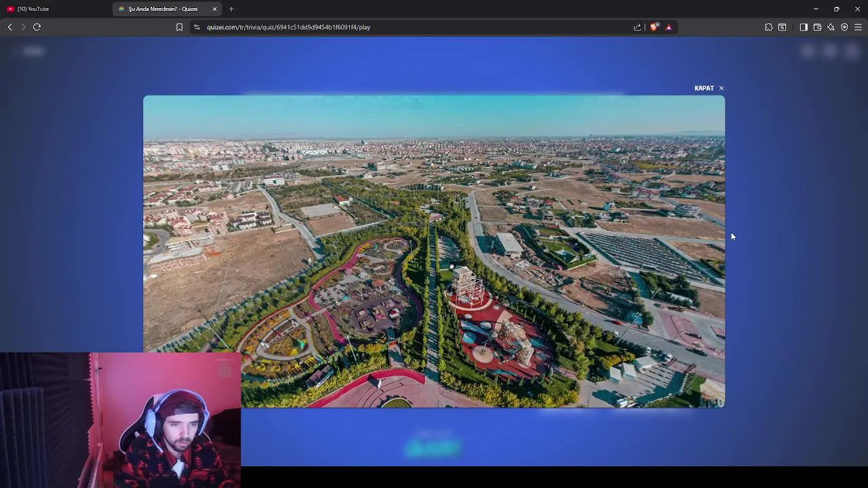868x488 pixels.
Task: Minimize the browser window
Action: [x=816, y=9]
